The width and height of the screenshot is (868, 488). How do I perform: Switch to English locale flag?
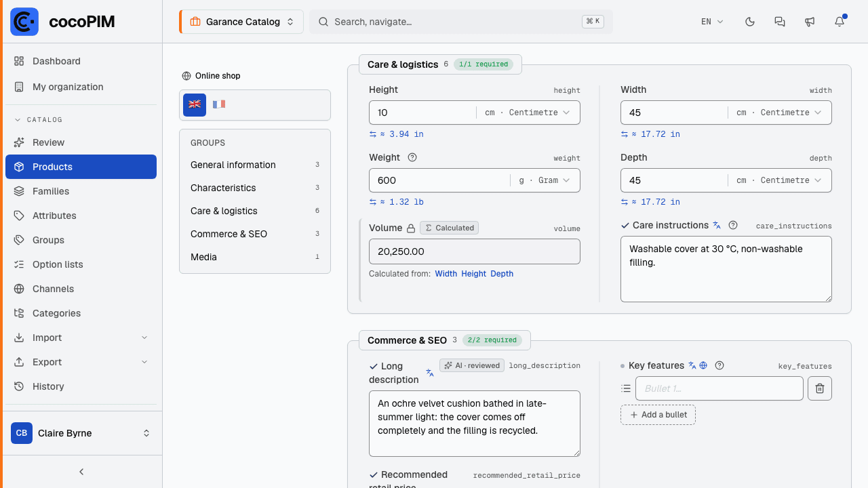tap(195, 104)
